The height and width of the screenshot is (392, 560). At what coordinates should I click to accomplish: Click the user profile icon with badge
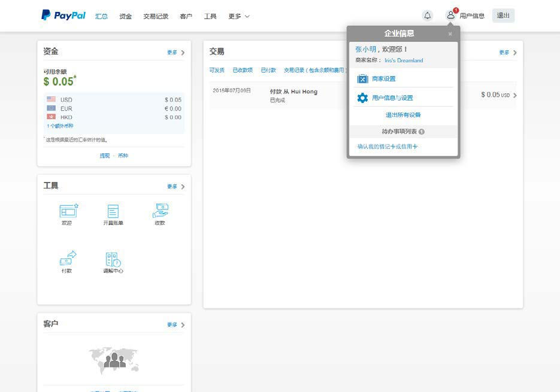point(451,15)
